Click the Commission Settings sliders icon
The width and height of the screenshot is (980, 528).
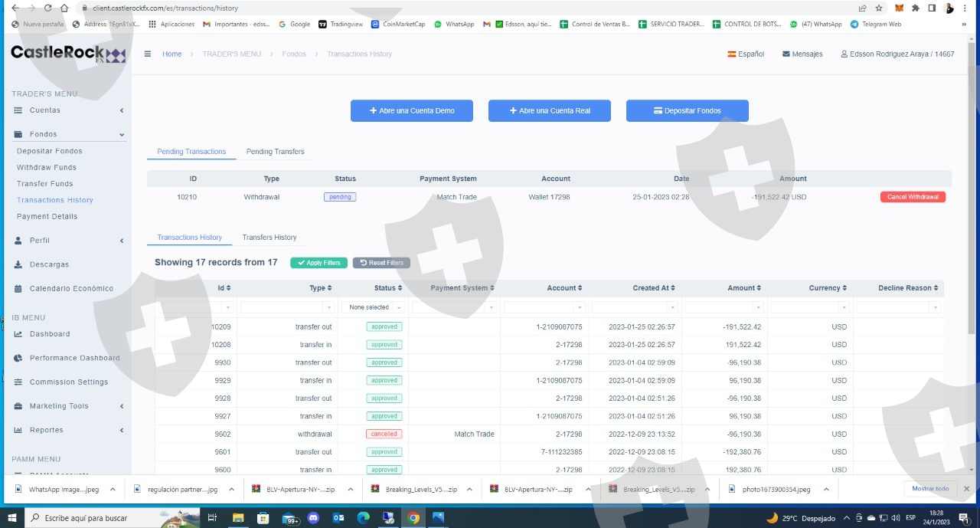(18, 382)
